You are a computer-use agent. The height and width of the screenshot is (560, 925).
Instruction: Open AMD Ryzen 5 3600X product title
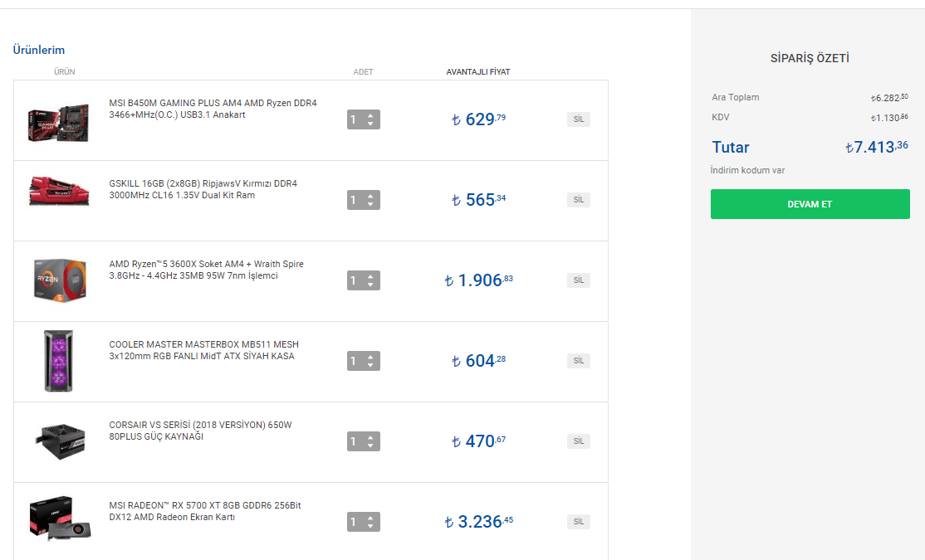pos(207,270)
